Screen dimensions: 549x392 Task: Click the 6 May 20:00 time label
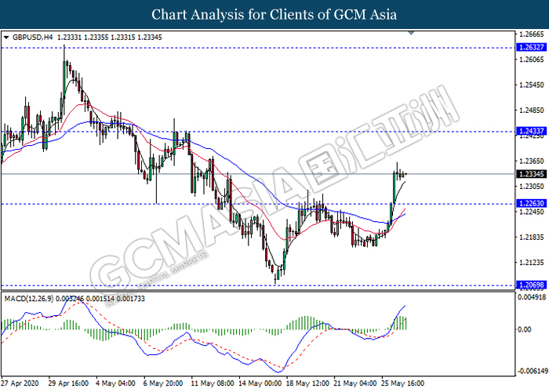[x=163, y=383]
